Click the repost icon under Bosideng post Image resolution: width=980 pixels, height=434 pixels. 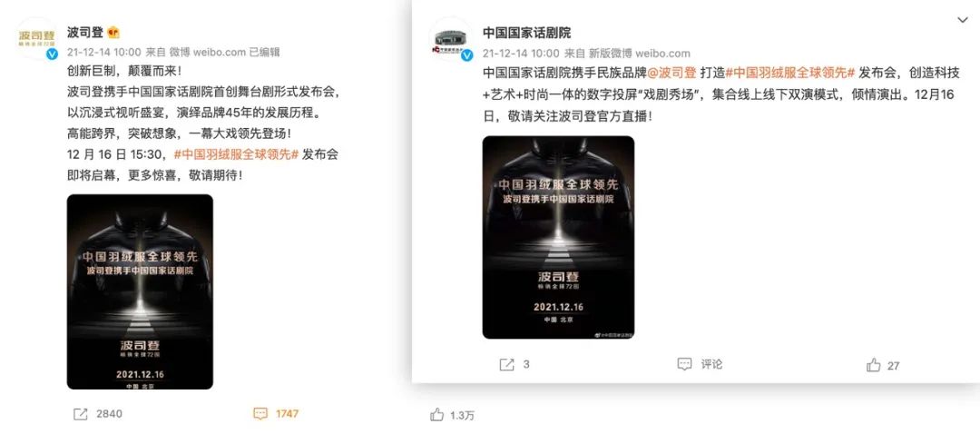click(81, 413)
